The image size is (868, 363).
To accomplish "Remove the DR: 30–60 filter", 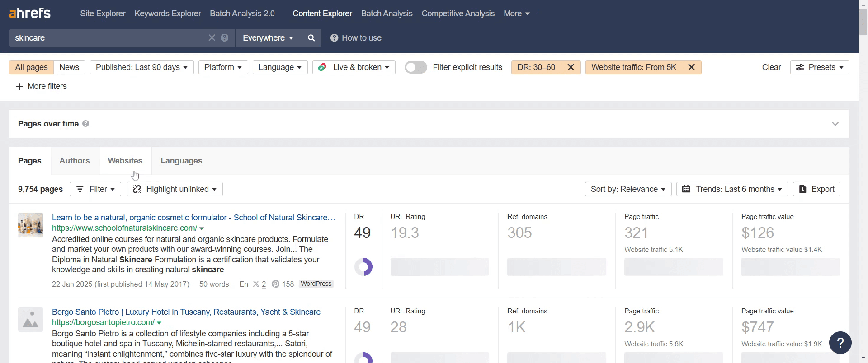I will (x=571, y=67).
